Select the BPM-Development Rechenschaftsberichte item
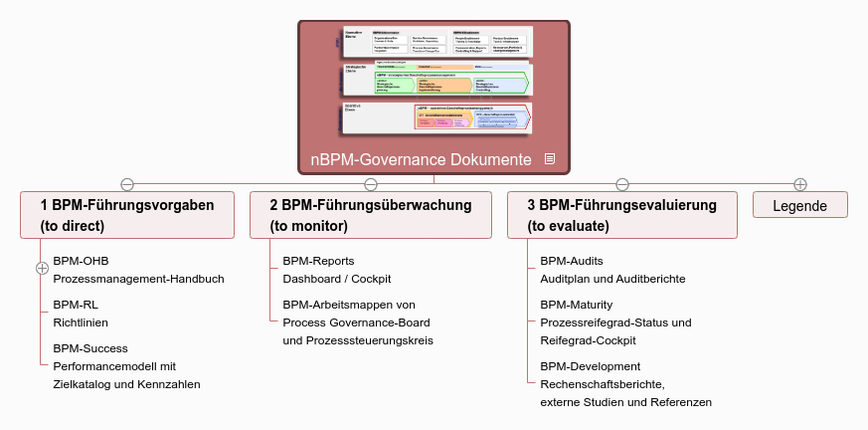Screen dimensions: 868x430 pos(625,384)
